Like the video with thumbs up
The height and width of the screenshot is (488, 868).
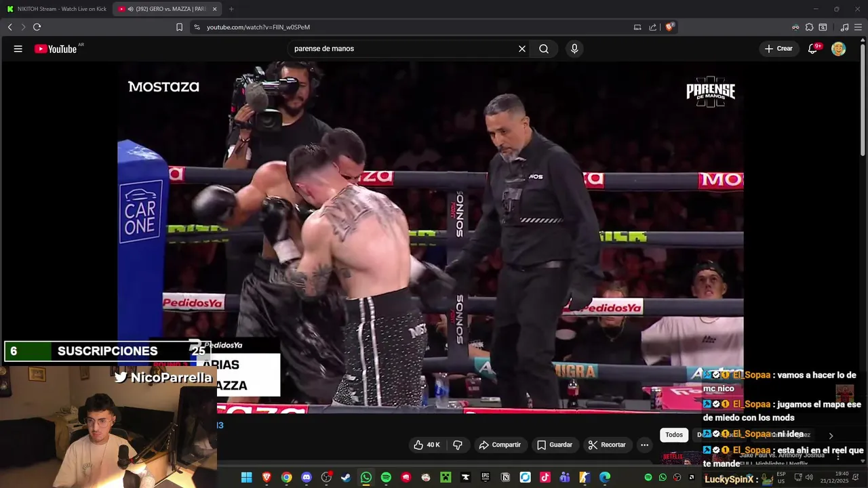tap(427, 445)
